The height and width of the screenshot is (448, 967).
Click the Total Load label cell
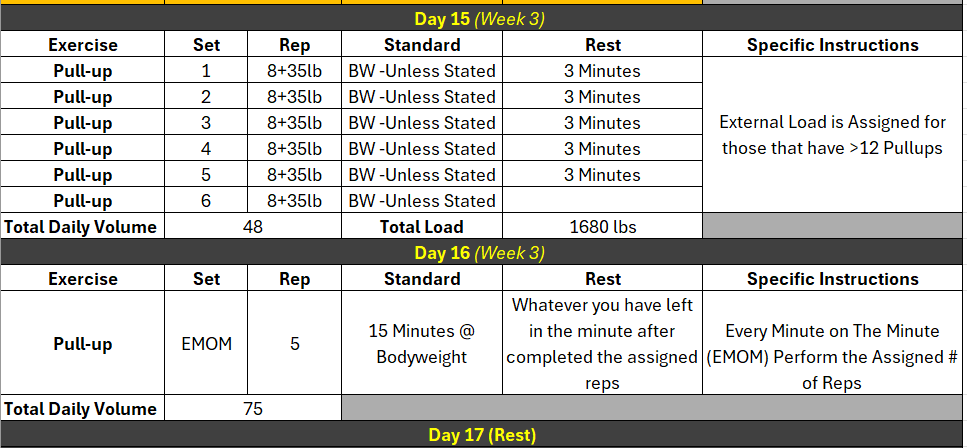pyautogui.click(x=421, y=227)
